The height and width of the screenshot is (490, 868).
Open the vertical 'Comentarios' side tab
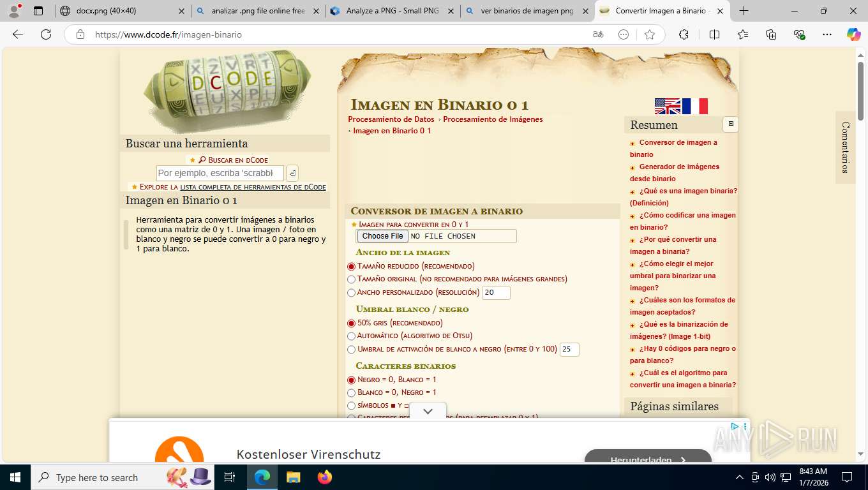pos(845,147)
